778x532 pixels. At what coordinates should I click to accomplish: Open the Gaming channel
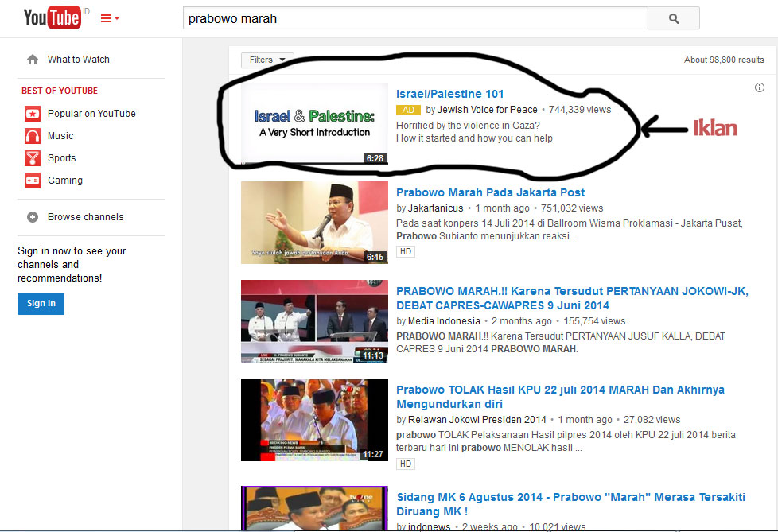coord(65,181)
